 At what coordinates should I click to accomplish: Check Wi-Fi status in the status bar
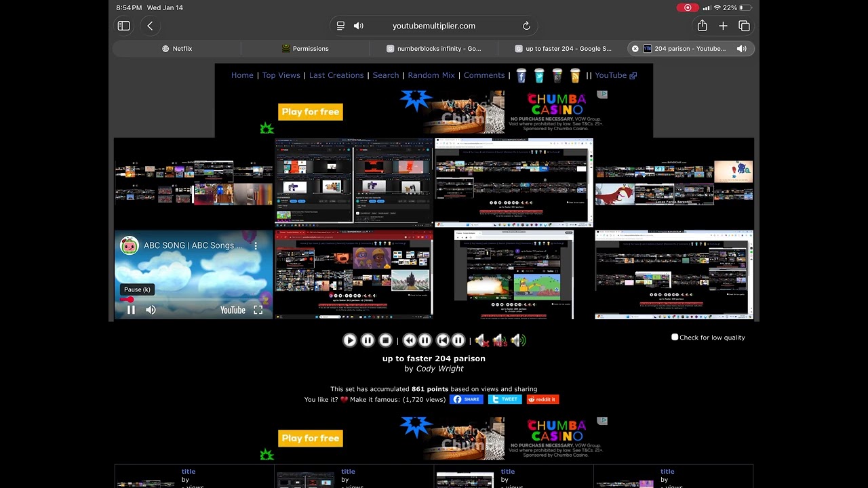click(717, 7)
